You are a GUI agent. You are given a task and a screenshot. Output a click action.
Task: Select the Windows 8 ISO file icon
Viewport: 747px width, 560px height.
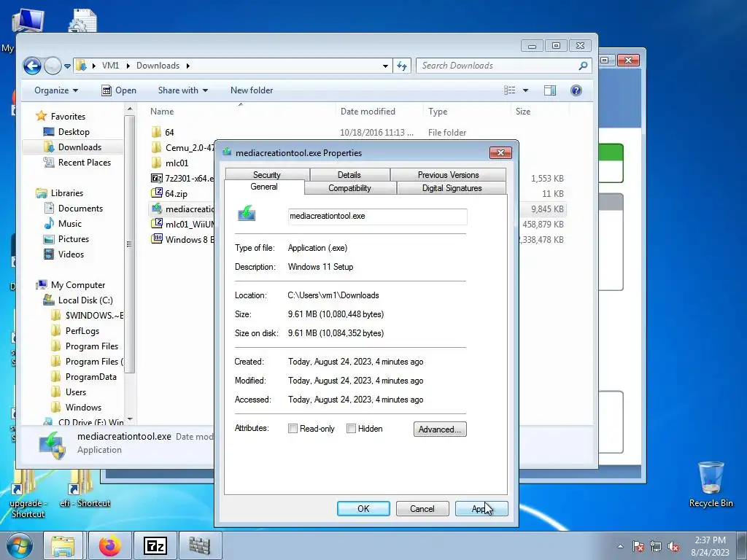pos(156,239)
